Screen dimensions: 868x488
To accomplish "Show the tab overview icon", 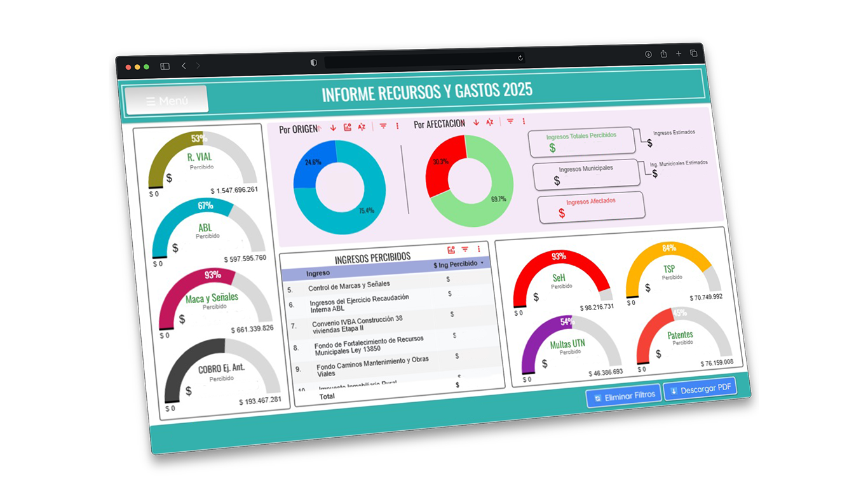I will pyautogui.click(x=694, y=53).
